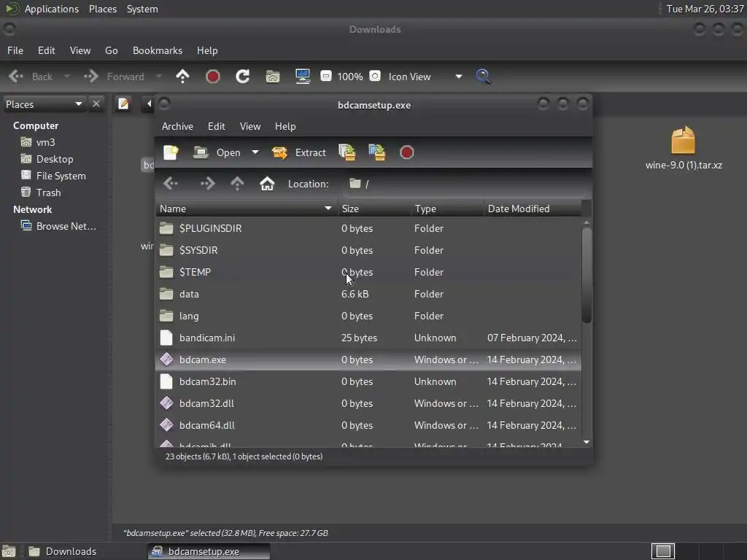Image resolution: width=747 pixels, height=560 pixels.
Task: Go back in archive location bar
Action: coord(171,184)
